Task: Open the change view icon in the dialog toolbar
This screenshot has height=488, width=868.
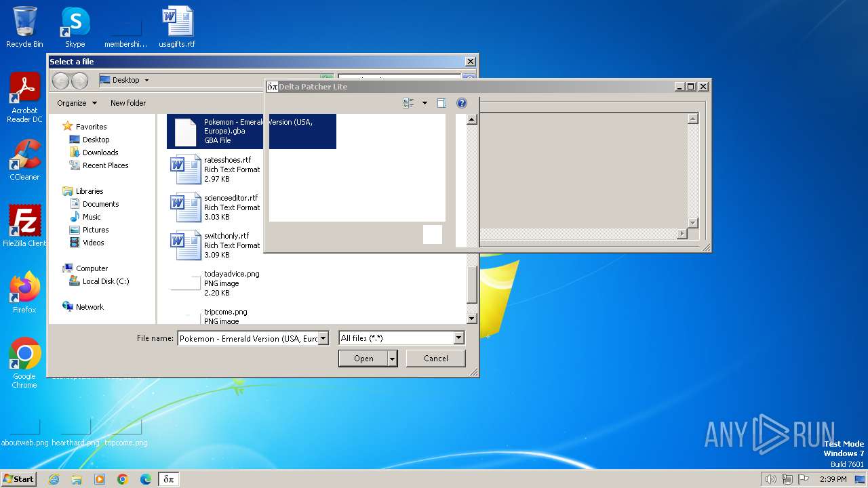Action: (408, 103)
